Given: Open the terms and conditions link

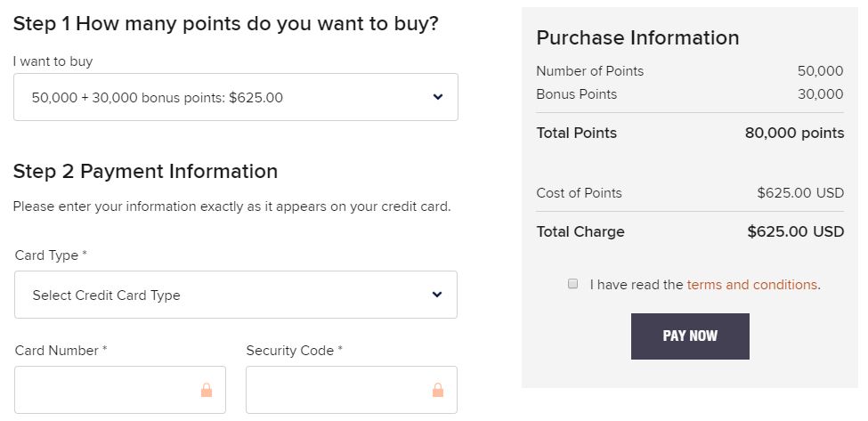Looking at the screenshot, I should pos(751,285).
